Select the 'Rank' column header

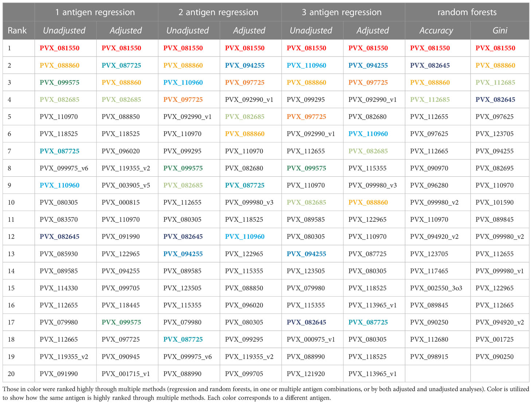[x=17, y=31]
